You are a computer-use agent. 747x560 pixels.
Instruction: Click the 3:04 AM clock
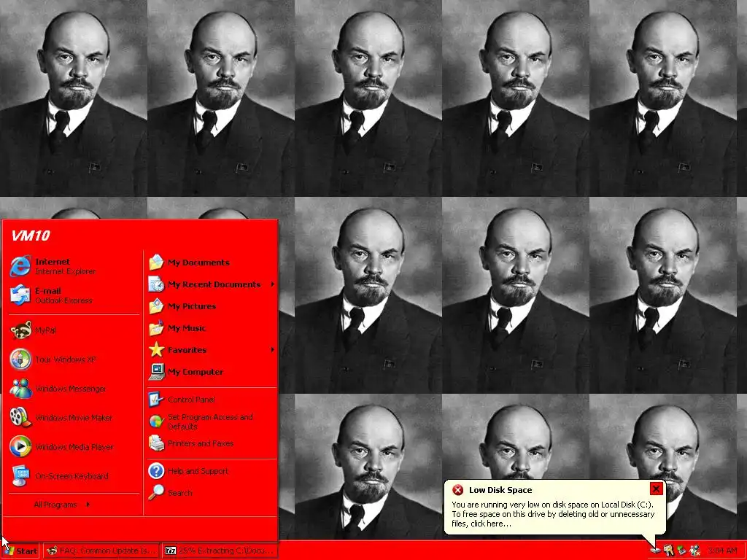point(722,551)
